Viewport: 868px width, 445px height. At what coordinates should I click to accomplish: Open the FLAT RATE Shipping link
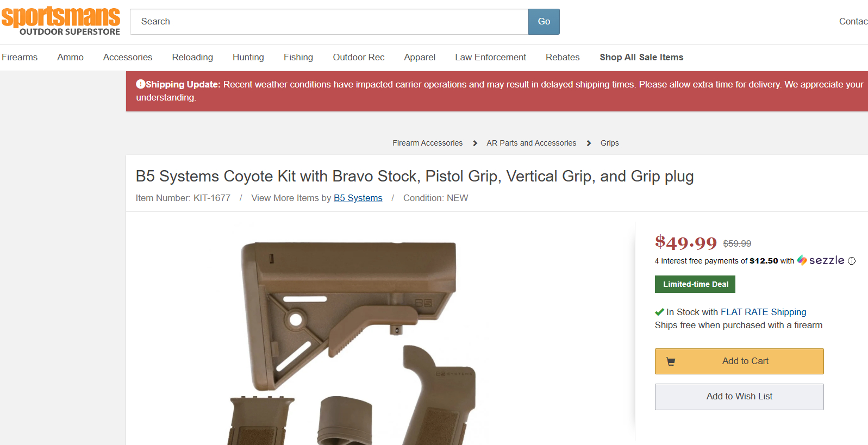pos(763,312)
